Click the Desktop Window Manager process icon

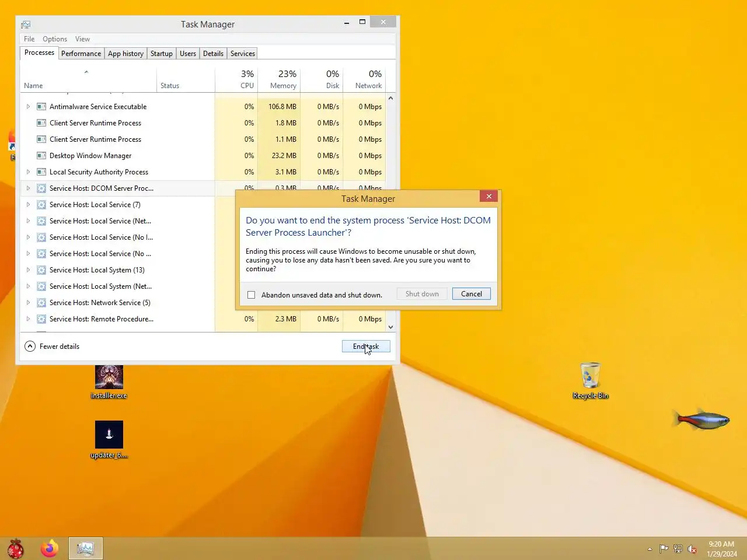coord(41,156)
